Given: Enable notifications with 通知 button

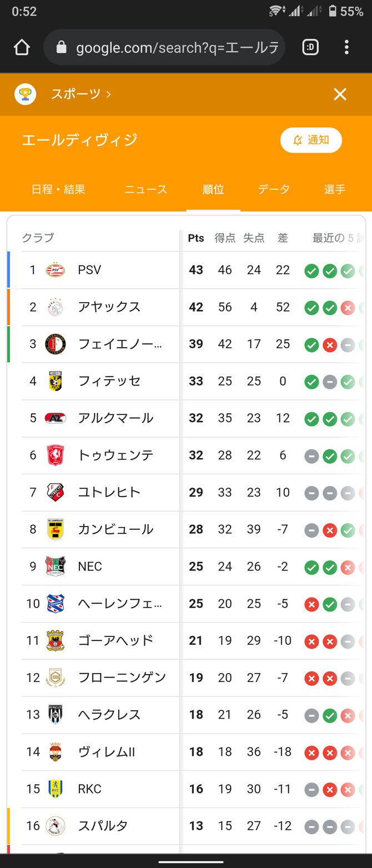Looking at the screenshot, I should 311,140.
